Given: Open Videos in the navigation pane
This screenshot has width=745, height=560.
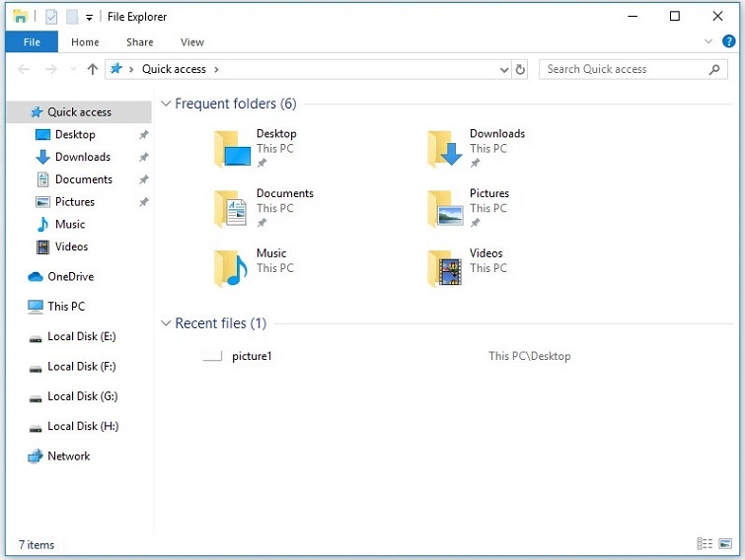Looking at the screenshot, I should point(71,246).
